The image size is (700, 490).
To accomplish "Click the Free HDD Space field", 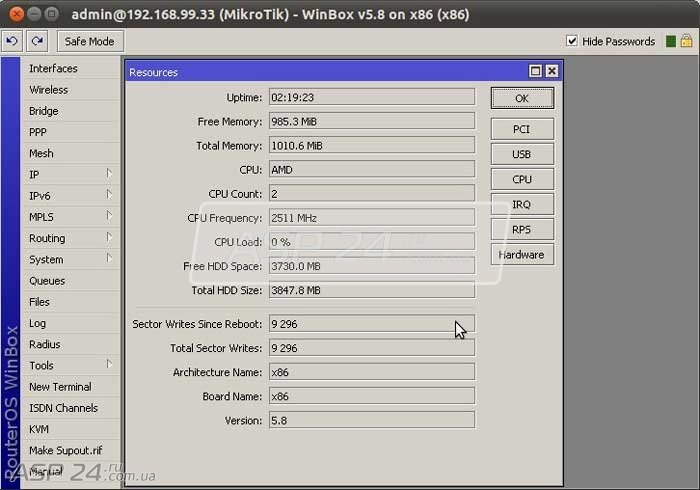I will (x=372, y=266).
